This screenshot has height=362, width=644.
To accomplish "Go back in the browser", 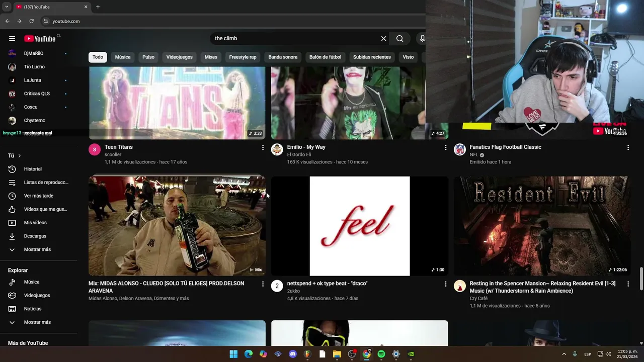I will coord(7,21).
